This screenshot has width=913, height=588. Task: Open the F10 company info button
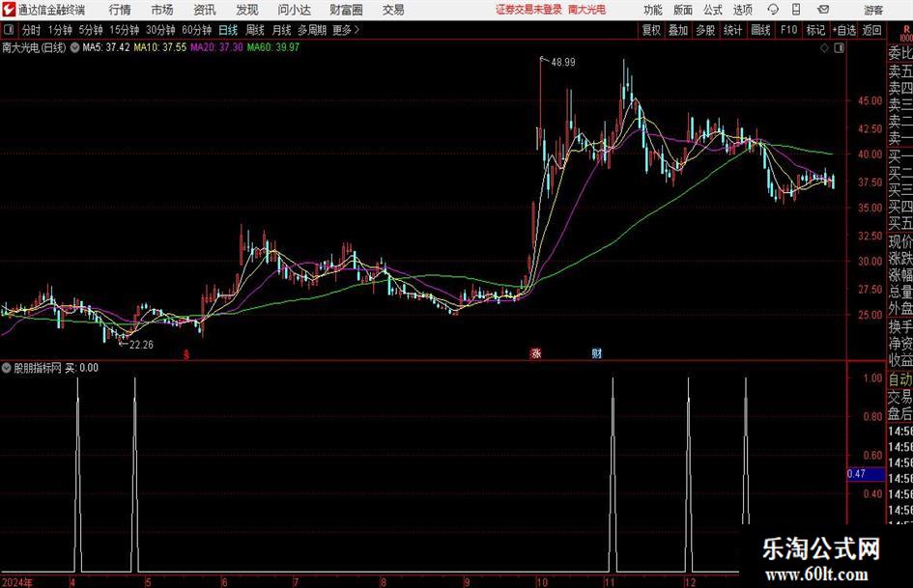pos(789,30)
